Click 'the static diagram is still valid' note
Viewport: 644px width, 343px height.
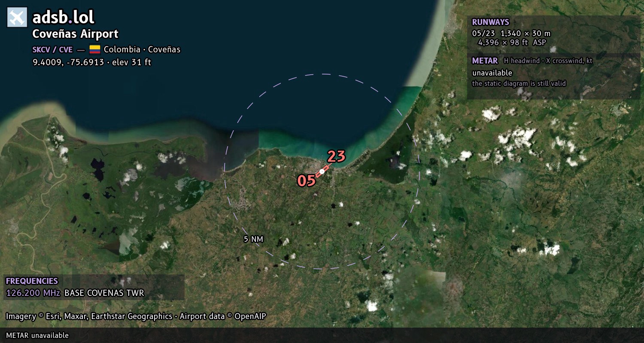pyautogui.click(x=519, y=84)
